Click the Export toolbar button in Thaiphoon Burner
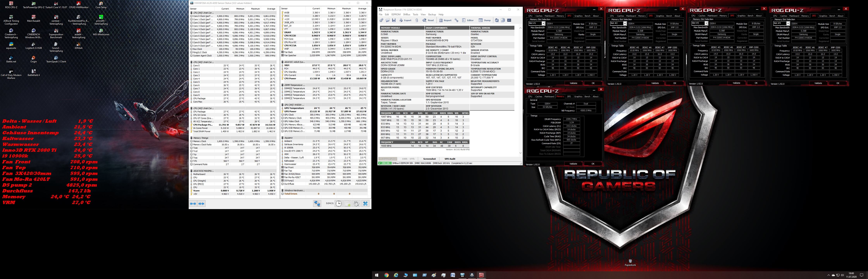Image resolution: width=868 pixels, height=279 pixels. 405,20
